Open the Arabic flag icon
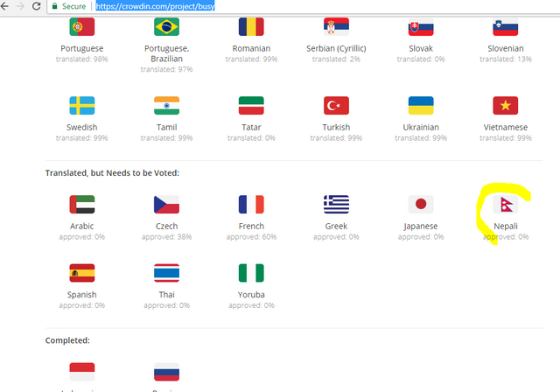 tap(81, 204)
